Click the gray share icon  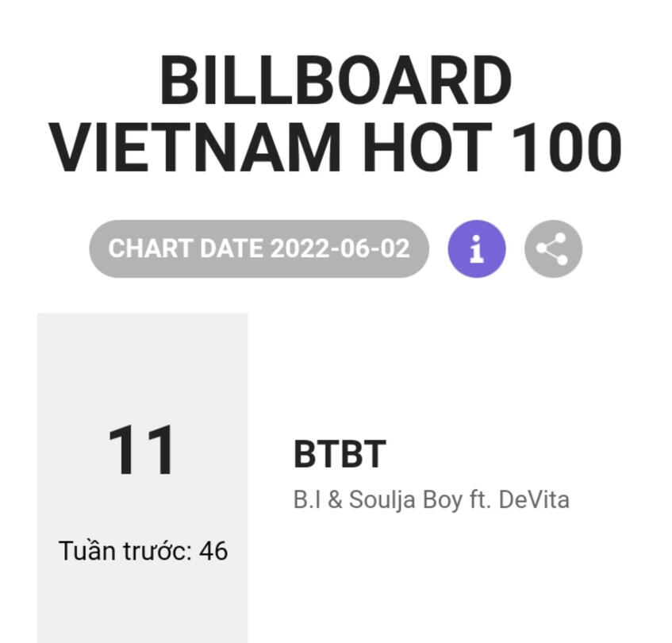pyautogui.click(x=553, y=249)
